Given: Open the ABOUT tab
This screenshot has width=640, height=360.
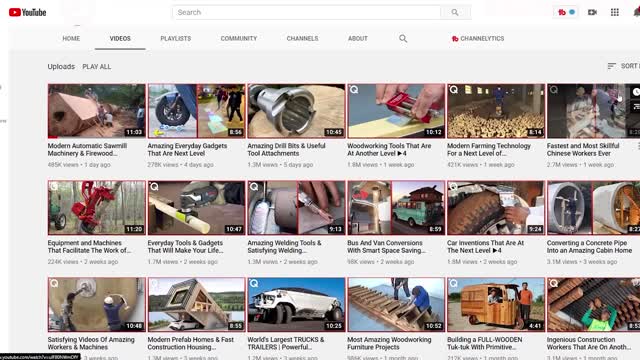Looking at the screenshot, I should pos(358,38).
